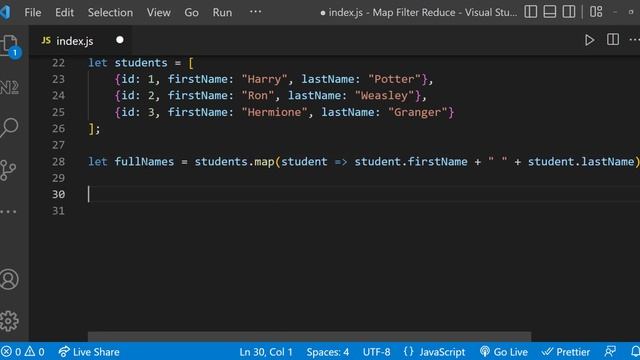Screen dimensions: 640x360
Task: Toggle the bottom panel layout icon
Action: pyautogui.click(x=549, y=12)
